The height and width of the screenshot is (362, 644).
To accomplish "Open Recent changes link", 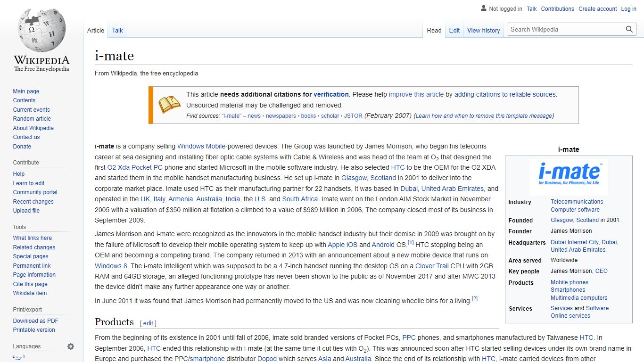I will (33, 202).
